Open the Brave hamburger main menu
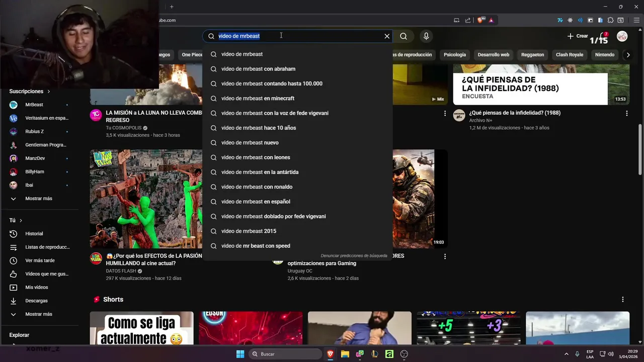Screen dimensions: 644x362 [636, 20]
